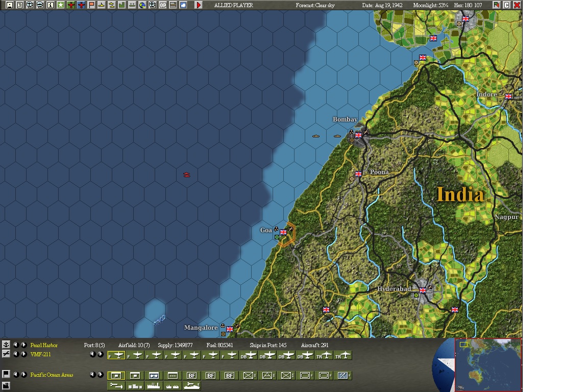Click the anchor port icon beside Pearl Harbor

(x=6, y=345)
